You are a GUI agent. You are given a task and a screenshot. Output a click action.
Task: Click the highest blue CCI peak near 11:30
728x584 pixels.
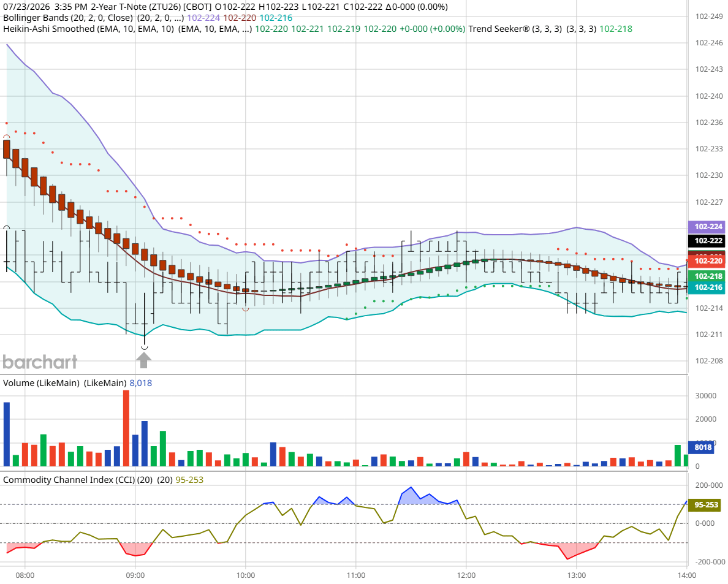[411, 488]
